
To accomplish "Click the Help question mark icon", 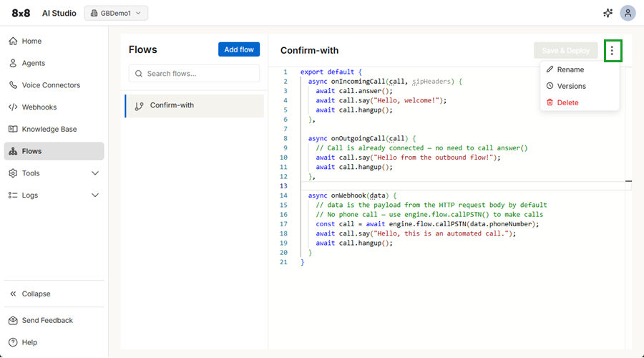I will click(x=13, y=342).
